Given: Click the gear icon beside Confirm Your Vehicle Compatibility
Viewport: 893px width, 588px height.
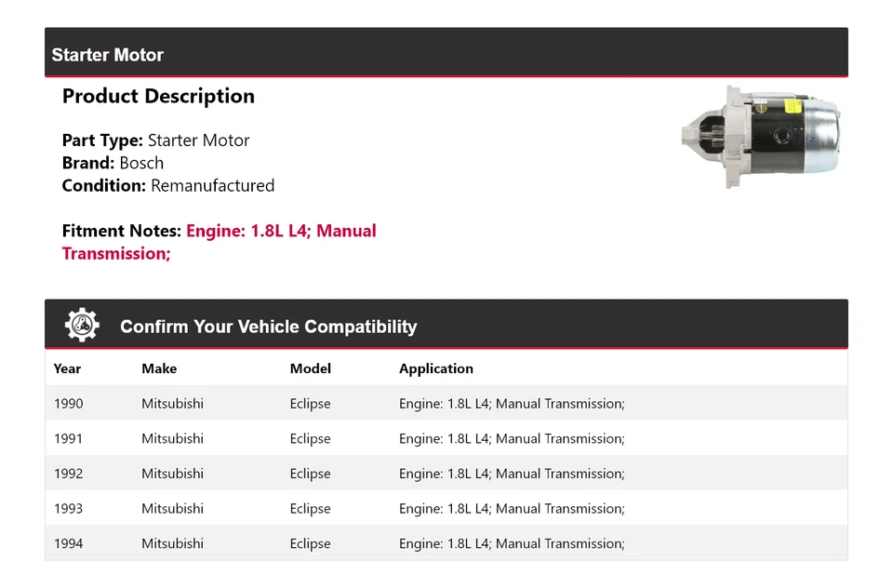Looking at the screenshot, I should (82, 325).
